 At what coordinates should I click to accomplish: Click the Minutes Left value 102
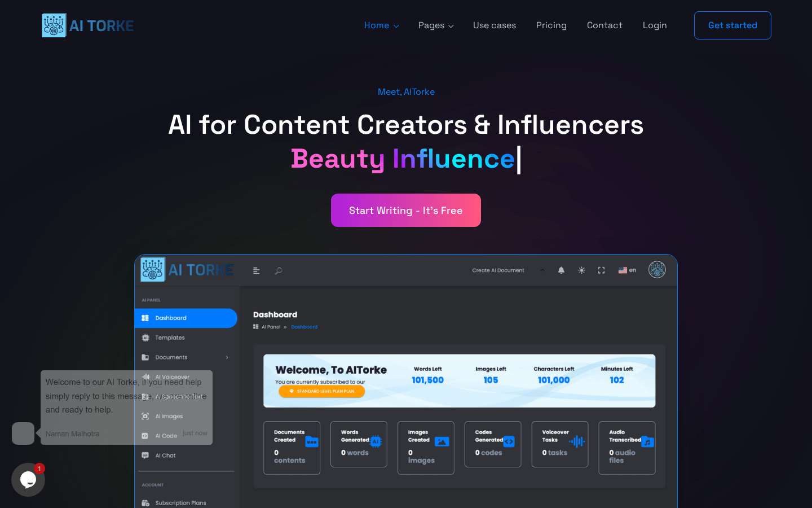click(x=617, y=380)
